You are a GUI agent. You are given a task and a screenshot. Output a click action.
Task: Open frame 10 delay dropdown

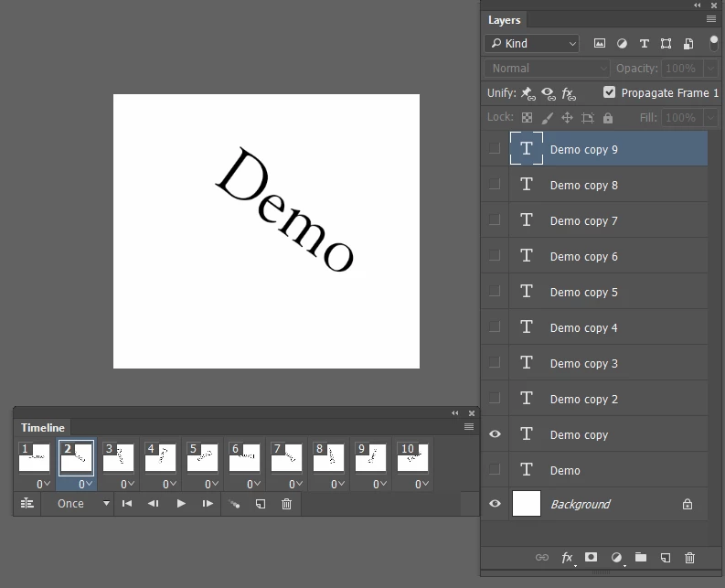click(x=421, y=484)
